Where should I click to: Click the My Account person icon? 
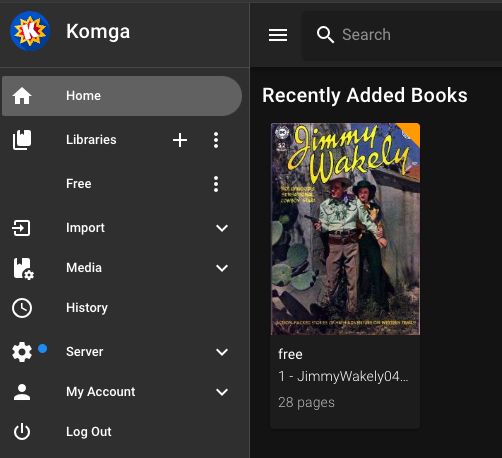coord(22,392)
